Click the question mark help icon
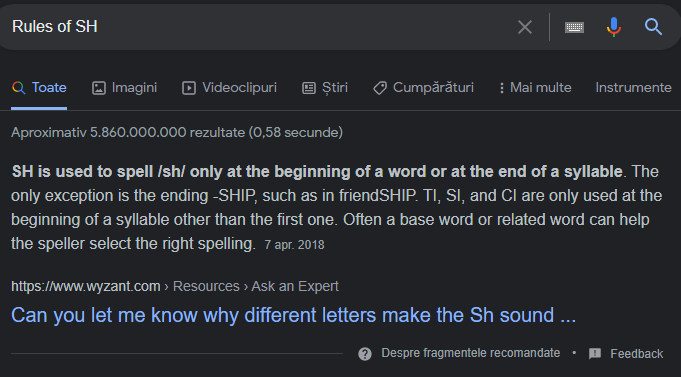Image resolution: width=681 pixels, height=377 pixels. click(x=365, y=354)
